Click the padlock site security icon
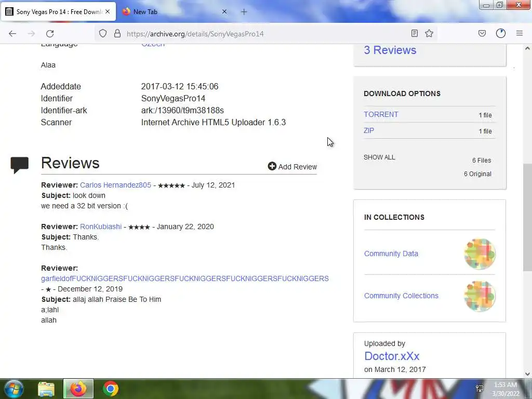This screenshot has width=532, height=399. (117, 33)
